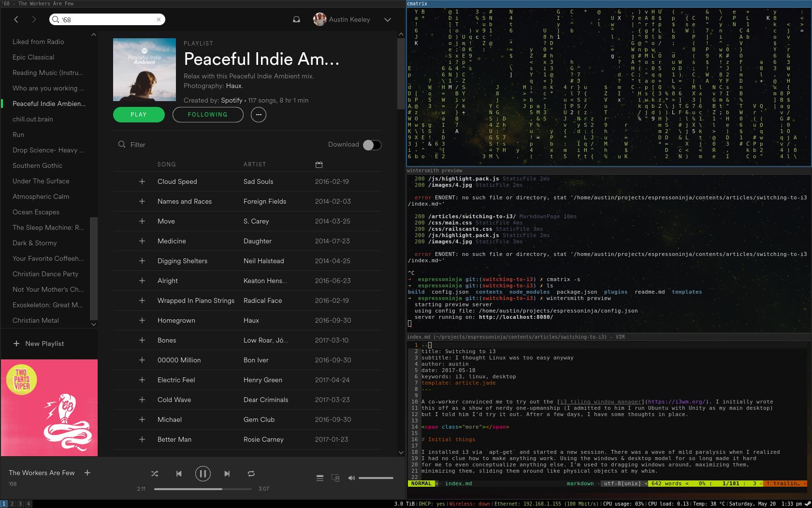Image resolution: width=812 pixels, height=508 pixels.
Task: Open Dark & Stormy playlist
Action: 35,243
